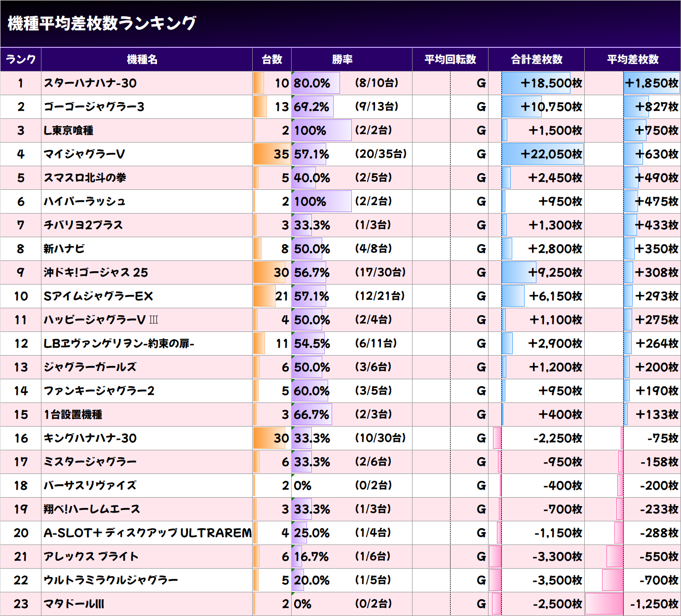This screenshot has height=616, width=681.
Task: Click the total -3,500枚 value
Action: (558, 580)
